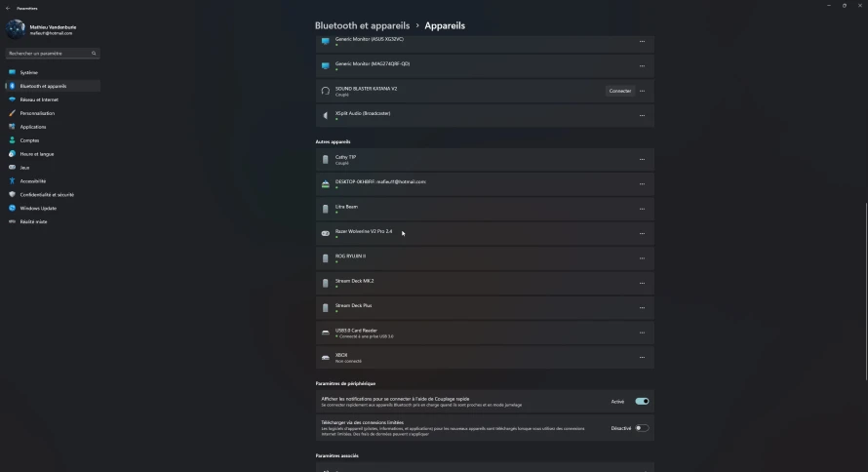Viewport: 868px width, 472px height.
Task: Click the speaker icon for XSplit Audio
Action: [326, 116]
